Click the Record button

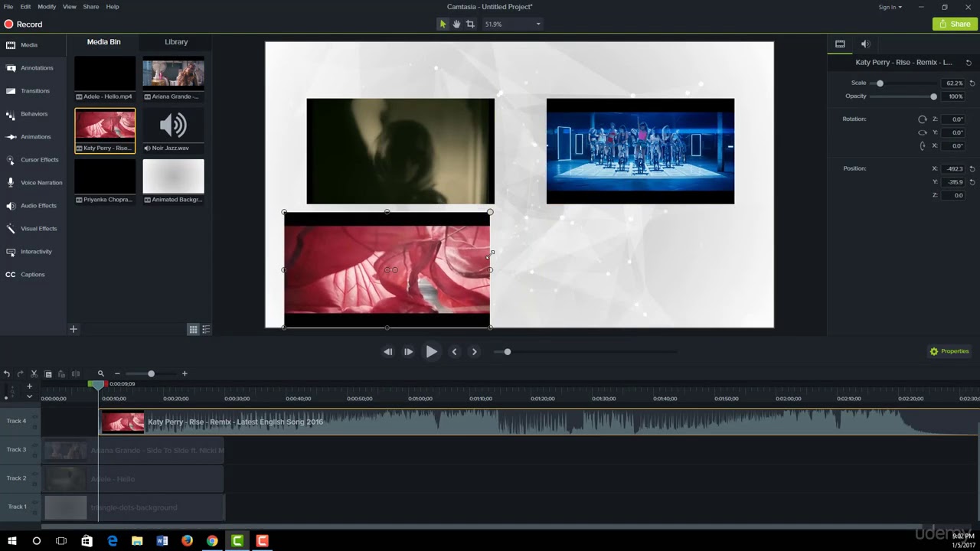click(x=23, y=24)
